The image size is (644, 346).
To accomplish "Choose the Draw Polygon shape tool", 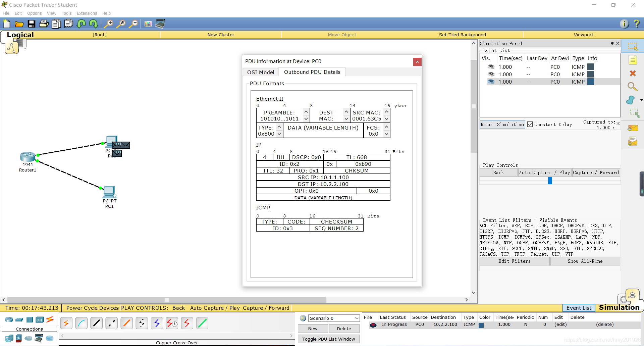I will click(x=631, y=100).
